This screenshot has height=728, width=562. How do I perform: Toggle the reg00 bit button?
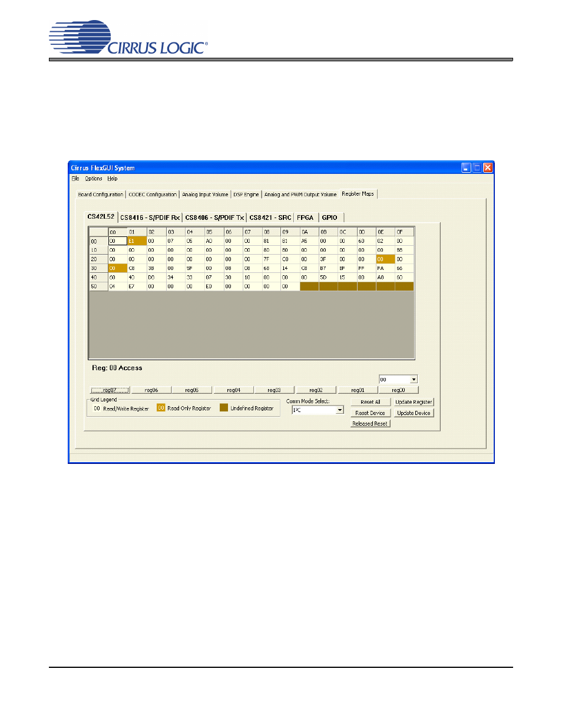pos(399,390)
